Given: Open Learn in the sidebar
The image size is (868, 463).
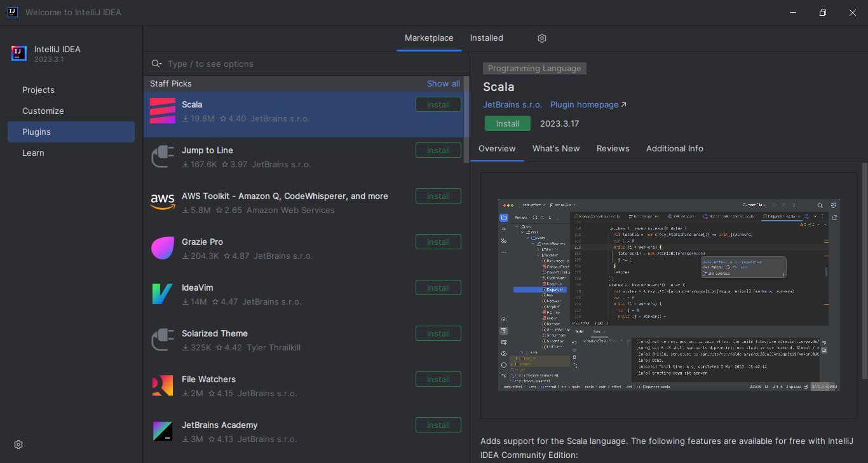Looking at the screenshot, I should 71,153.
